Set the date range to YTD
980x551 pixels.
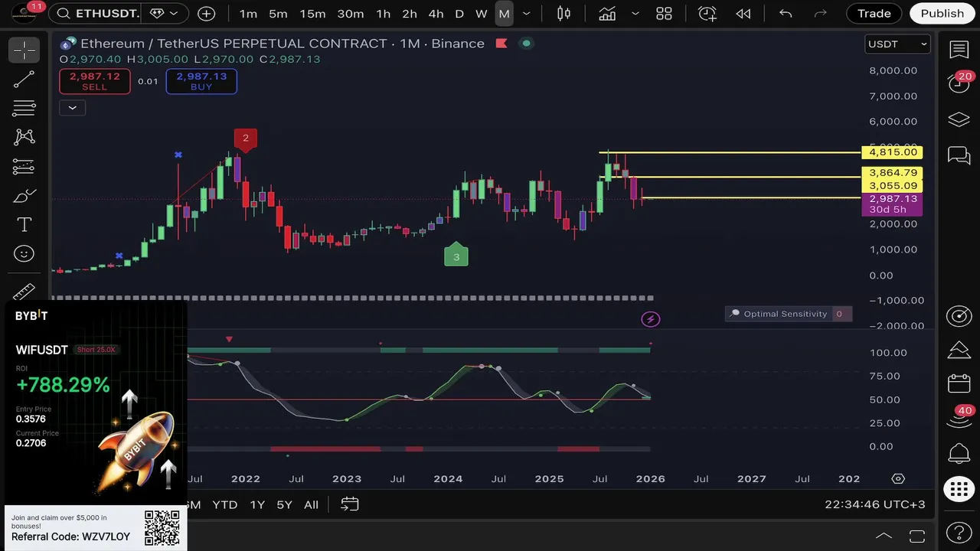[224, 504]
